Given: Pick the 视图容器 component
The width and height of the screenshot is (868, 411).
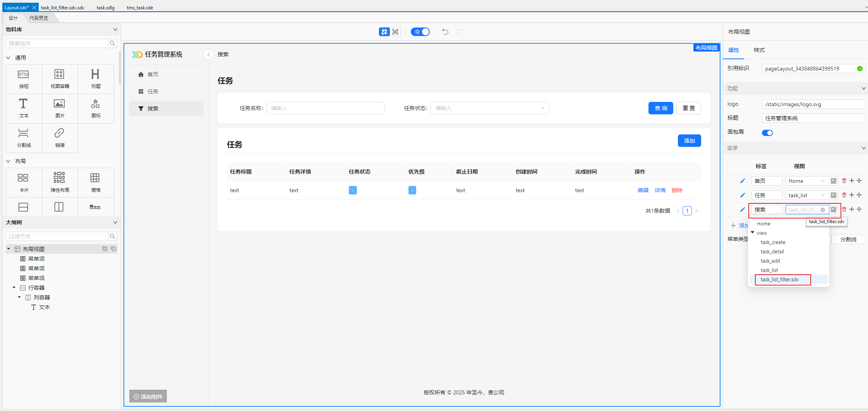Looking at the screenshot, I should [x=60, y=79].
